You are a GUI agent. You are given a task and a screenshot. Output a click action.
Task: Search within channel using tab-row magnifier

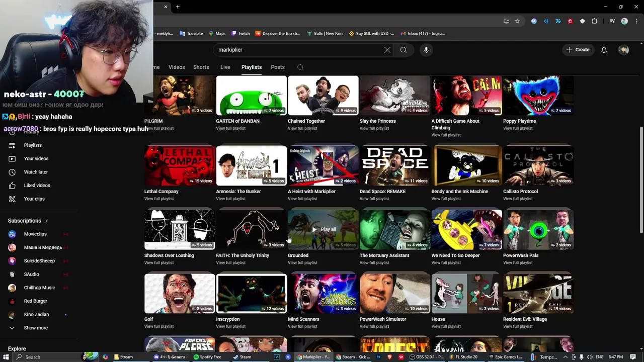tap(300, 67)
